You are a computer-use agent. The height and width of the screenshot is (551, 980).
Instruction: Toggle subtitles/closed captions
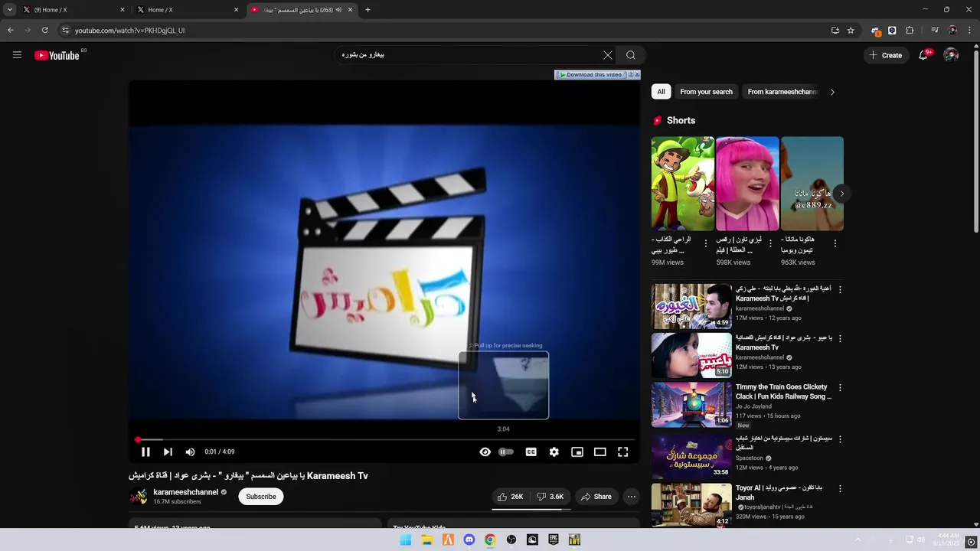[531, 452]
